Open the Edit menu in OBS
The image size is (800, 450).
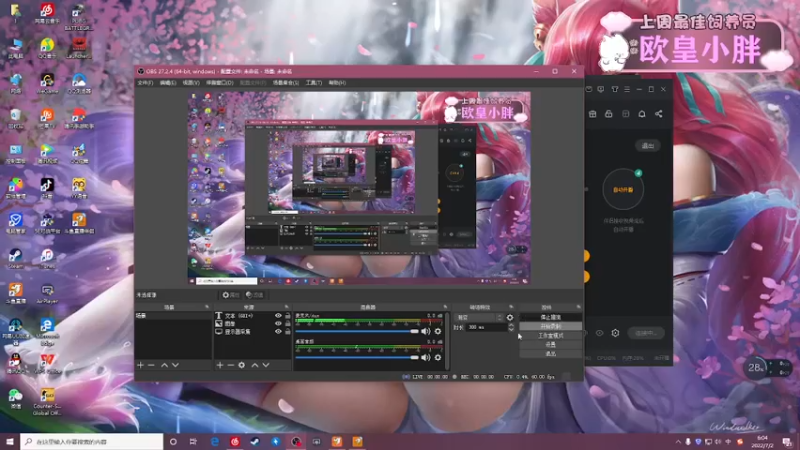[x=168, y=83]
